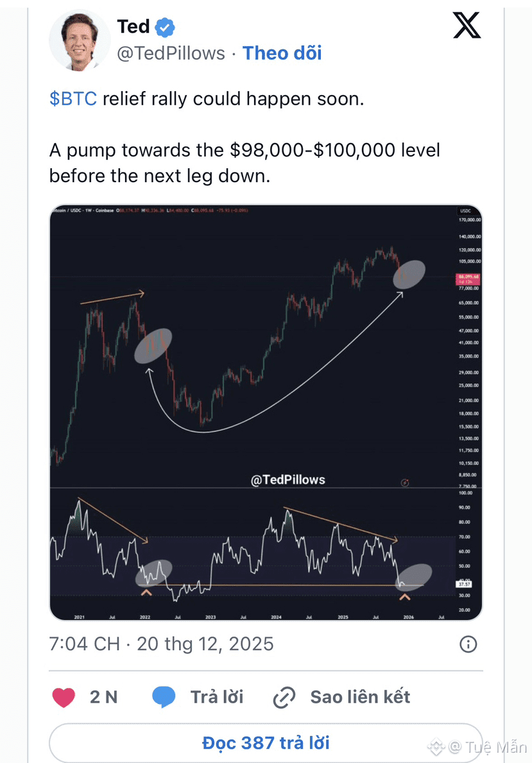The height and width of the screenshot is (763, 532).
Task: Open the @TedPillows handle in the header
Action: point(171,53)
